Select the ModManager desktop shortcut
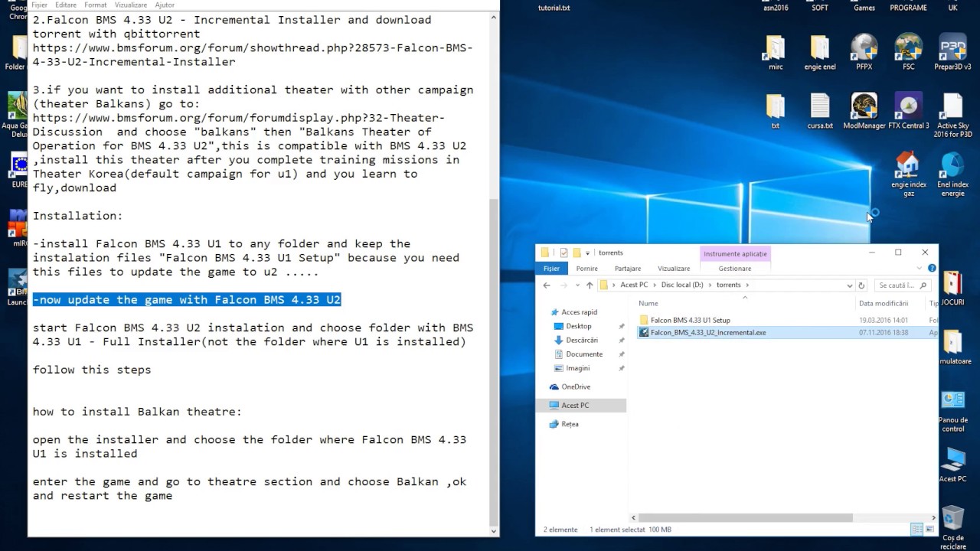 tap(864, 112)
